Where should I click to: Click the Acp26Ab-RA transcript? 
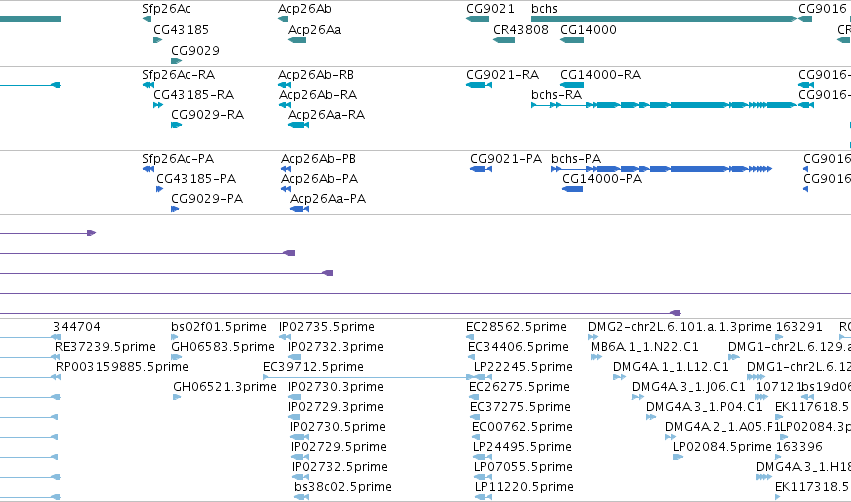coord(285,105)
